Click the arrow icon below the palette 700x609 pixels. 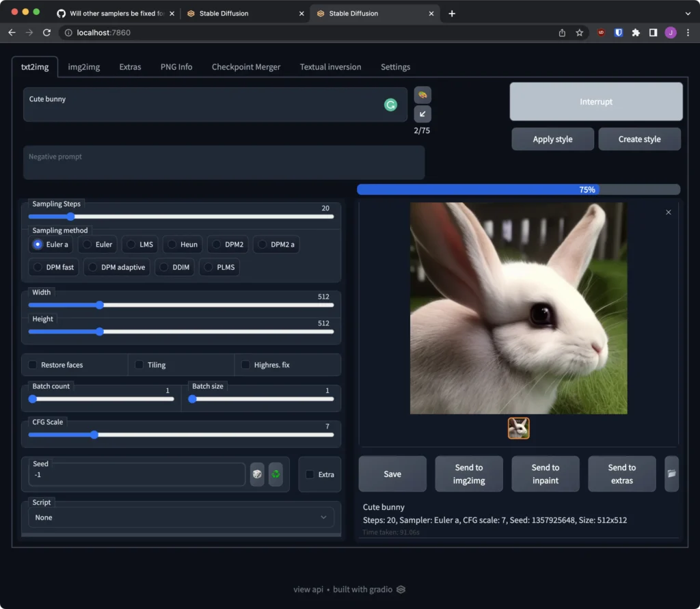pyautogui.click(x=422, y=114)
